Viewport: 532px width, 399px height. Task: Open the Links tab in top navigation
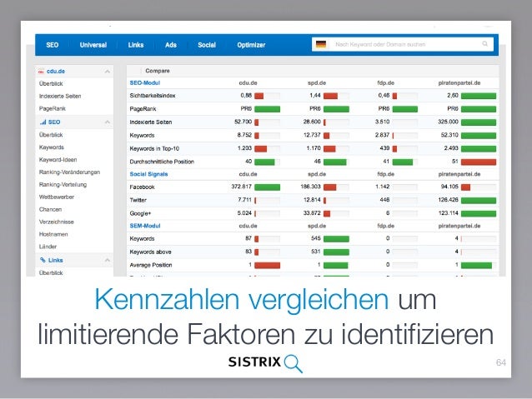(x=136, y=45)
